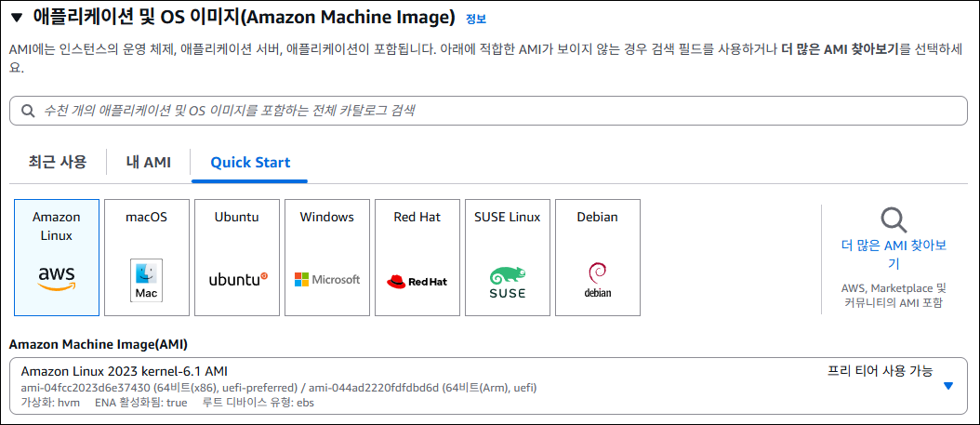Click the search icon in catalog search field
Viewport: 980px width, 425px height.
pos(27,111)
